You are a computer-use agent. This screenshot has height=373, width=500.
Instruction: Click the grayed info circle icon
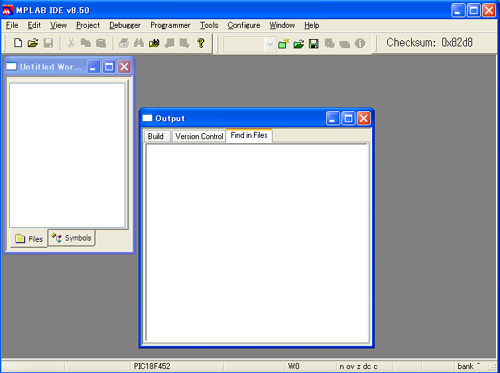click(360, 43)
